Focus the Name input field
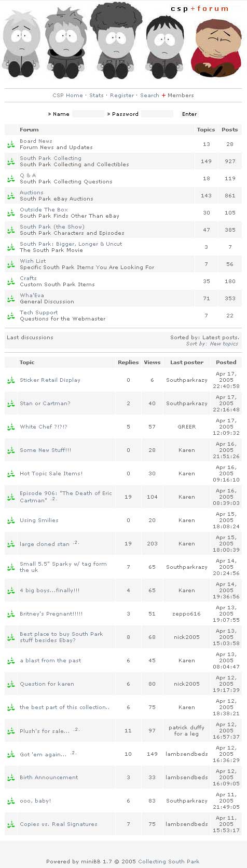This screenshot has width=247, height=868. click(88, 114)
